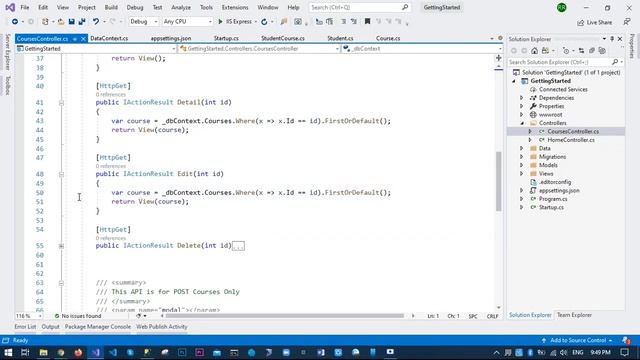The image size is (640, 360).
Task: Click the New Project icon
Action: pyautogui.click(x=45, y=22)
